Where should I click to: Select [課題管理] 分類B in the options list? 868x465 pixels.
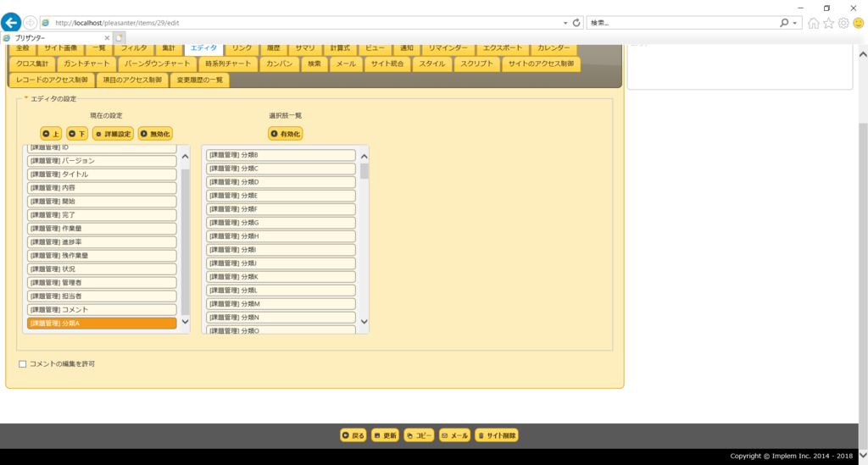(281, 155)
